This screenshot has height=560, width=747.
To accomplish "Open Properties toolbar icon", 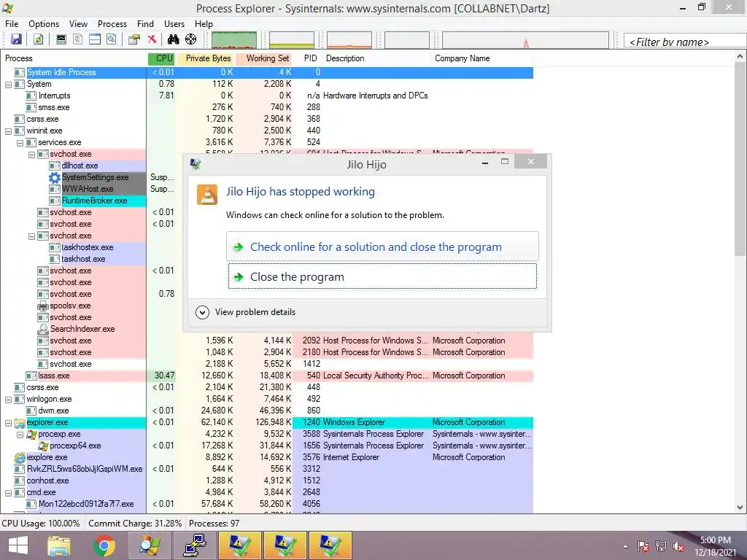I will (x=134, y=39).
